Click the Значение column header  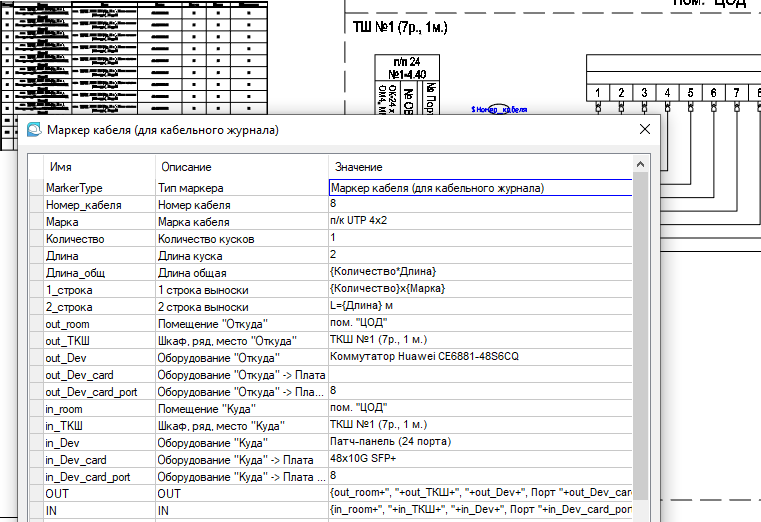coord(480,167)
